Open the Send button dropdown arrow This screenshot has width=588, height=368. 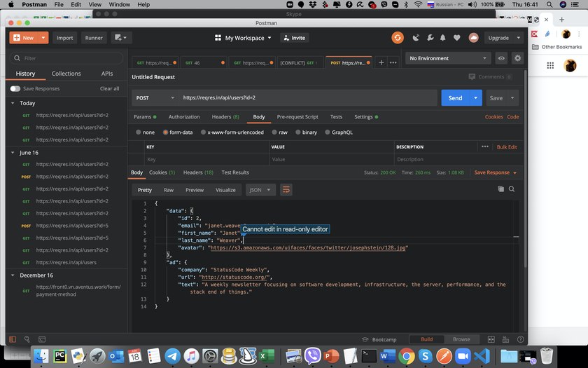(x=475, y=97)
